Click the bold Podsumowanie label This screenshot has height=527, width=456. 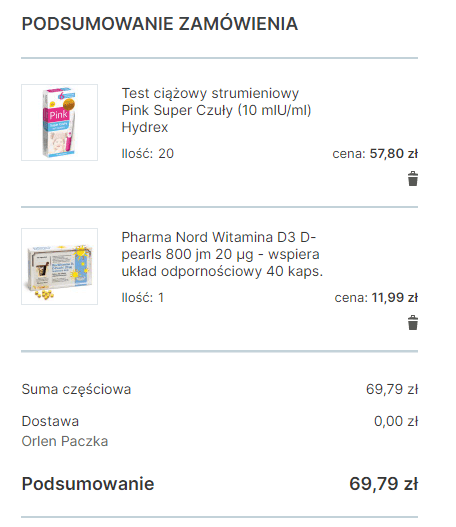[x=88, y=484]
